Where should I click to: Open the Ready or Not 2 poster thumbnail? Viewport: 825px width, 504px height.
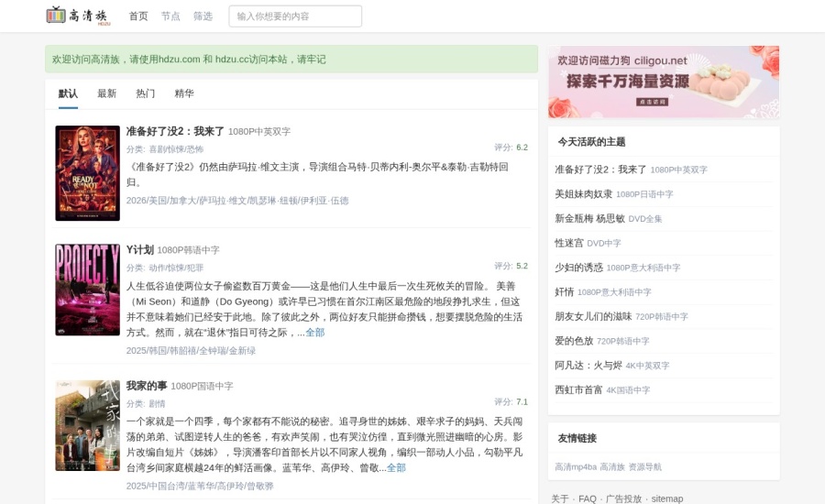point(87,173)
